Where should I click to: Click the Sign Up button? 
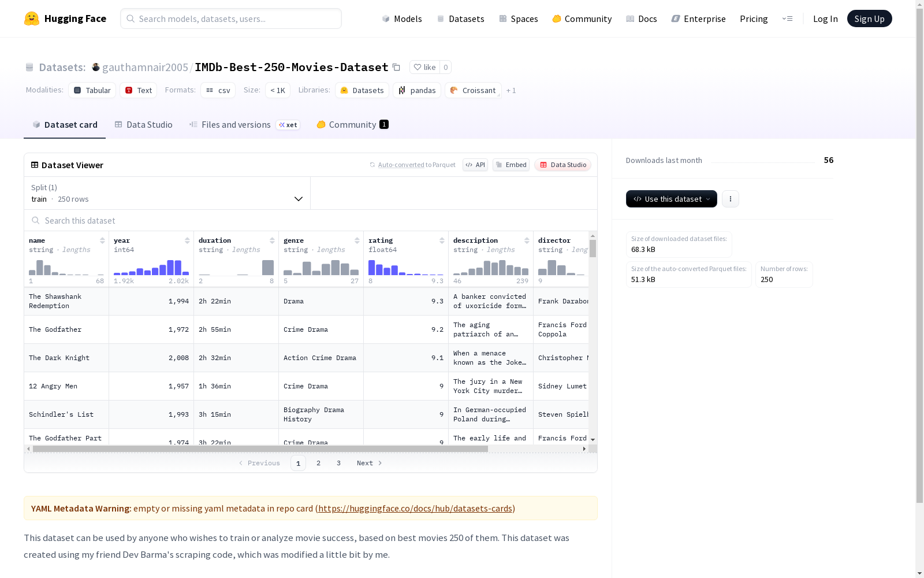click(869, 18)
